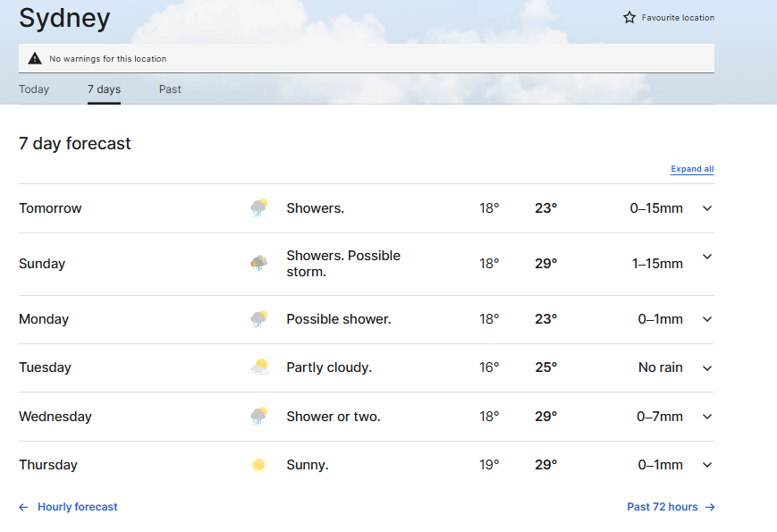This screenshot has width=777, height=532.
Task: Click the warning triangle icon
Action: (x=35, y=59)
